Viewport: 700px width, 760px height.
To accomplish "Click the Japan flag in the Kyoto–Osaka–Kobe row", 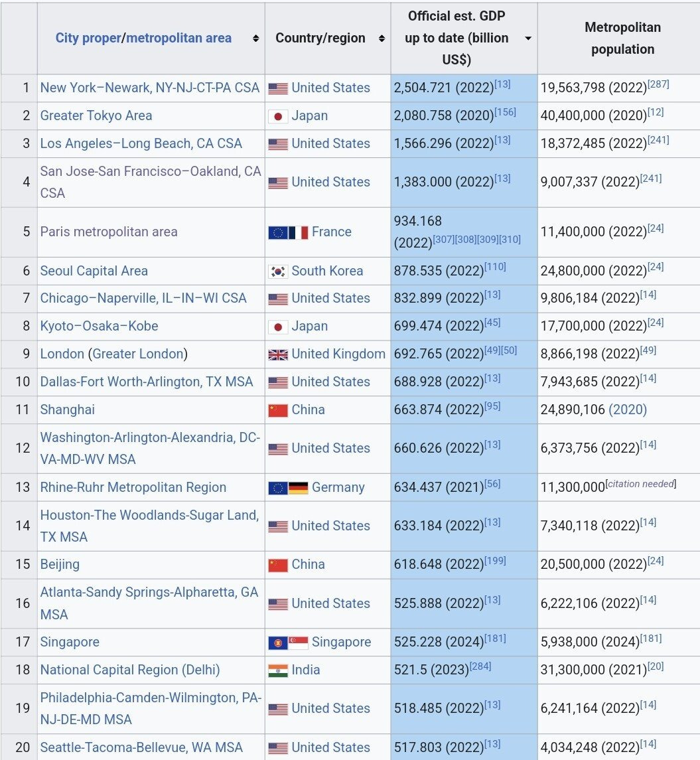I will click(278, 327).
